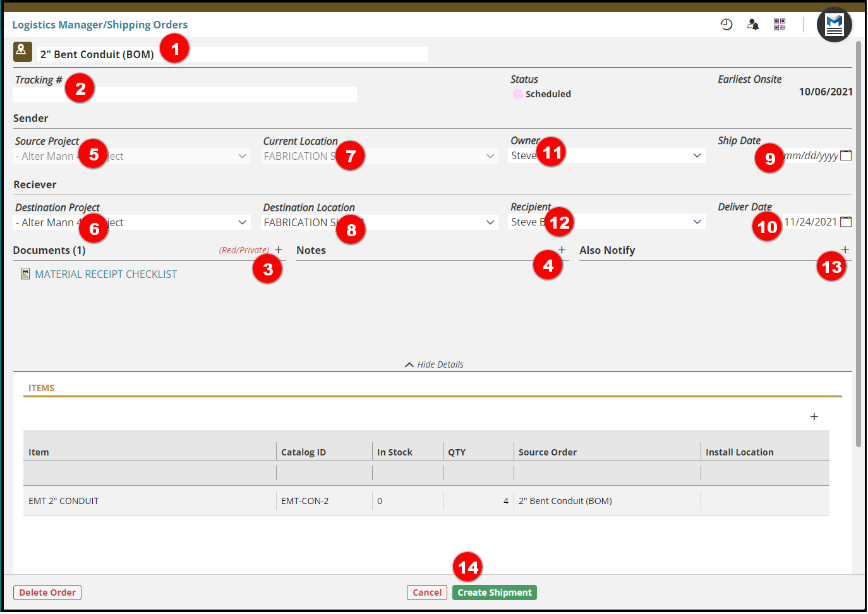
Task: Add a document with the plus icon
Action: [279, 250]
